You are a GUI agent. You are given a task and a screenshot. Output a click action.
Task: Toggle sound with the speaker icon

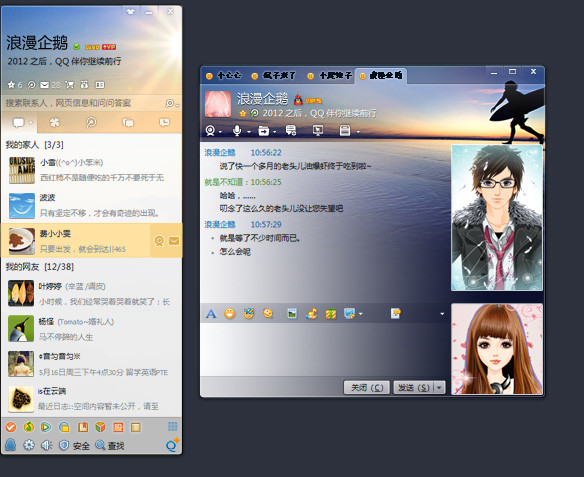point(46,445)
